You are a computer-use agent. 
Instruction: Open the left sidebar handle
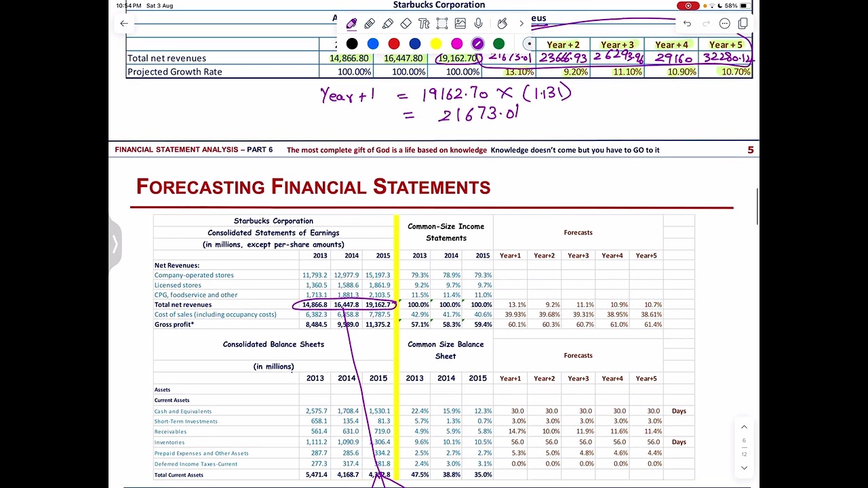115,244
